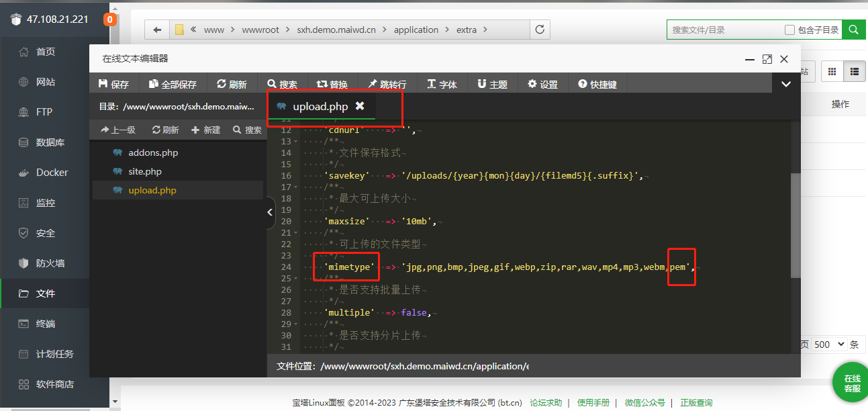Toggle 包含子目录 include subdirectories checkbox
This screenshot has width=868, height=411.
790,30
